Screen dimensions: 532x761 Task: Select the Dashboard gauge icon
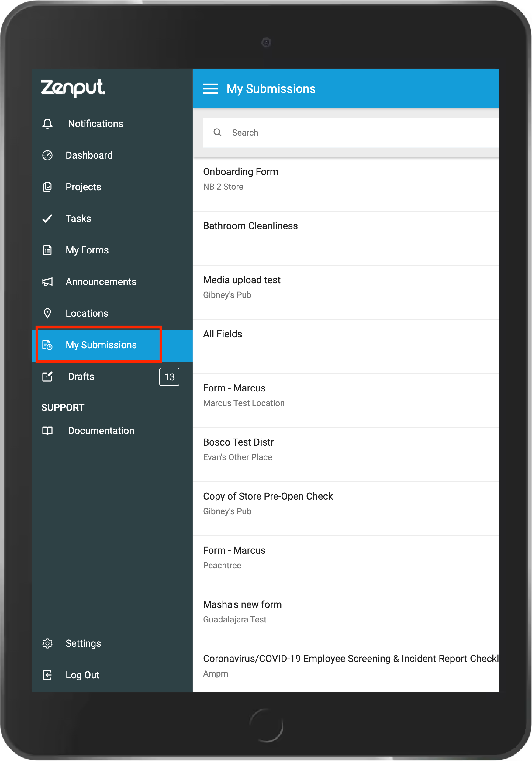47,155
